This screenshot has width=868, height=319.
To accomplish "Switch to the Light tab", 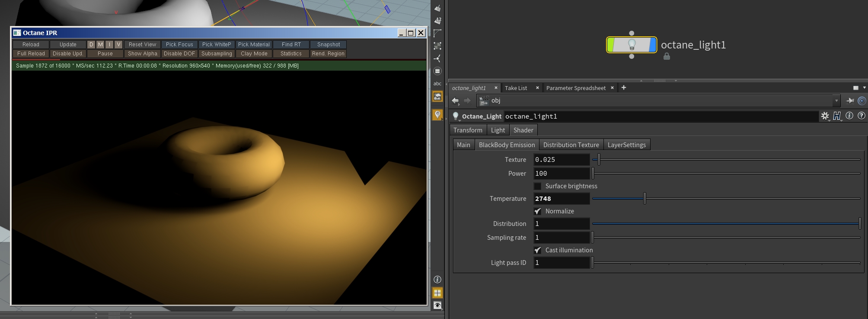I will tap(498, 130).
